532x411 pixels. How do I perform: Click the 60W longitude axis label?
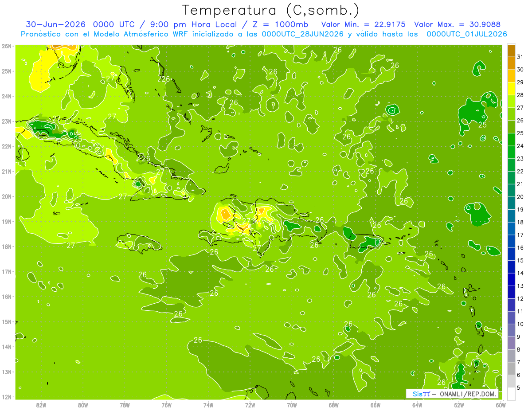pos(501,405)
